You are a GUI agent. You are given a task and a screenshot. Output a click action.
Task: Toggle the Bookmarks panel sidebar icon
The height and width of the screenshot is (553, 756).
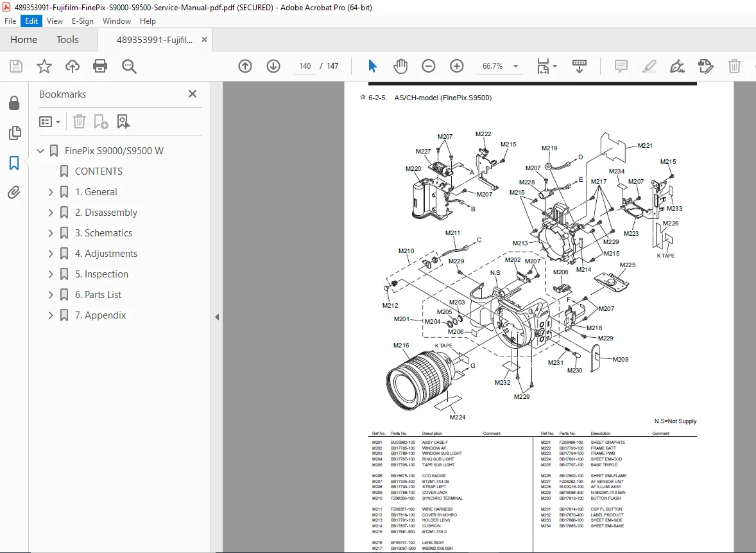tap(14, 163)
